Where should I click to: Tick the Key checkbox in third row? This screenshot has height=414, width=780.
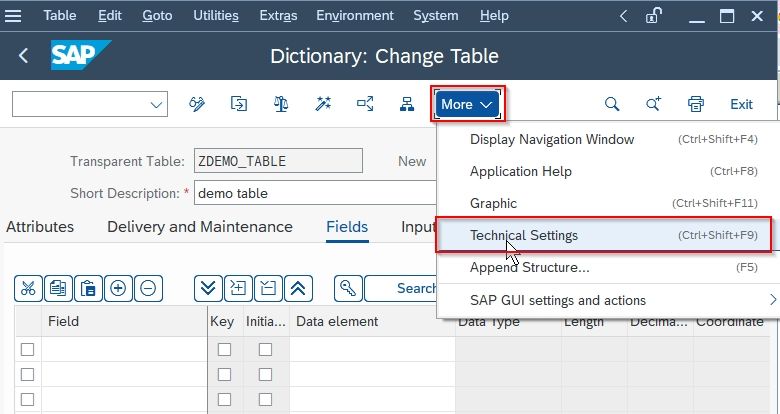coord(224,399)
